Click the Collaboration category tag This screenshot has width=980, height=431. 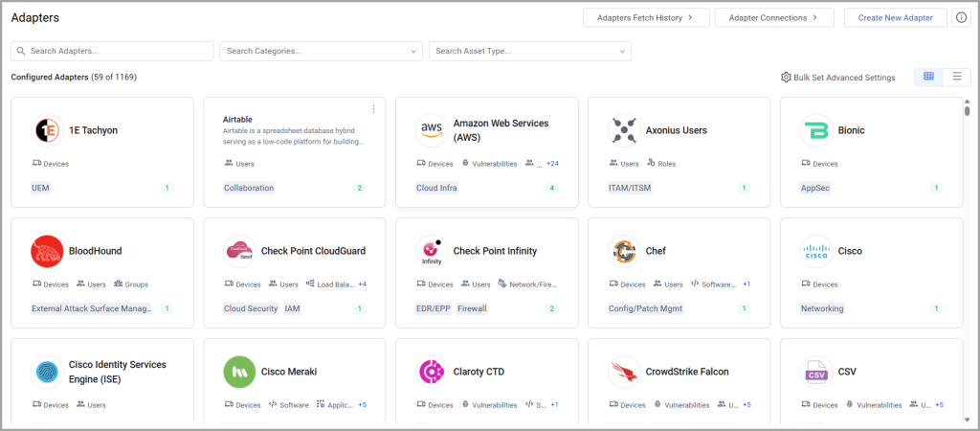coord(249,188)
